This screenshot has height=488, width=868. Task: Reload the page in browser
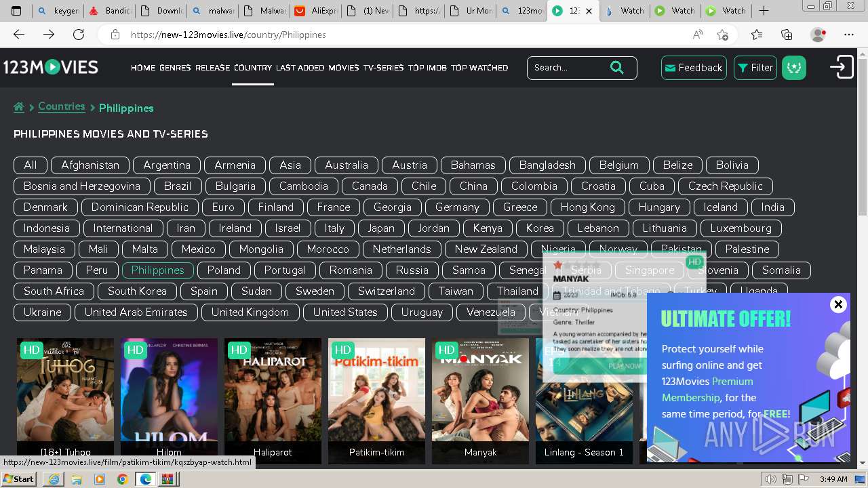point(79,35)
